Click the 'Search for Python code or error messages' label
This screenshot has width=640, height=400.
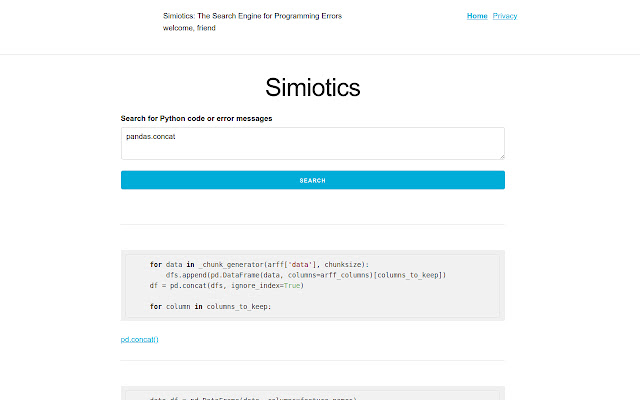pos(196,118)
